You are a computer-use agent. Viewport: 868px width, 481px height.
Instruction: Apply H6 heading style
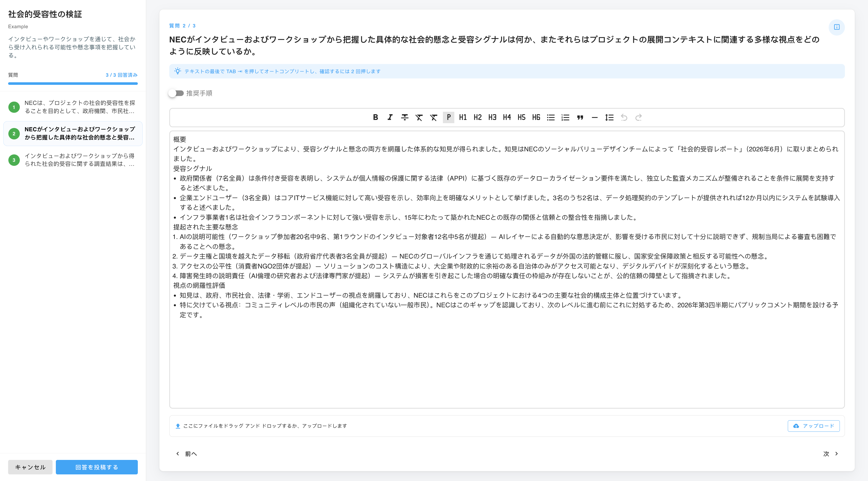click(536, 117)
